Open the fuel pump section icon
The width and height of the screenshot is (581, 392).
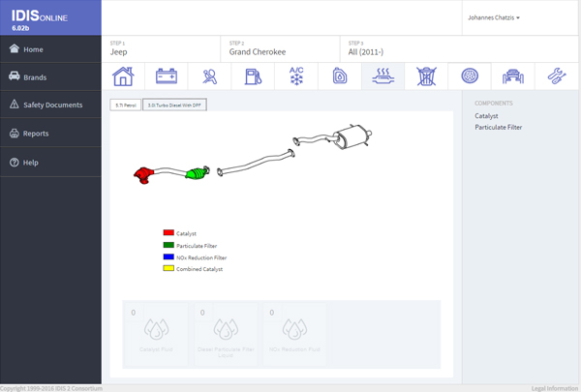click(253, 76)
